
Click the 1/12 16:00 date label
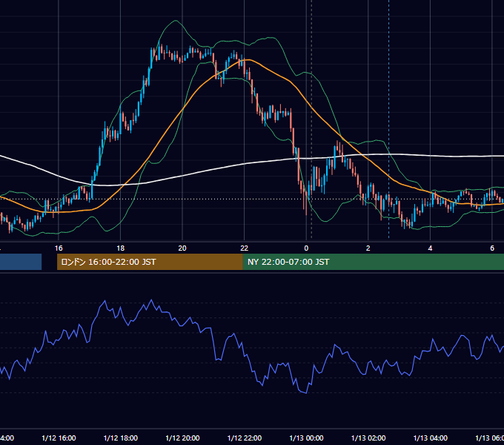pyautogui.click(x=59, y=438)
